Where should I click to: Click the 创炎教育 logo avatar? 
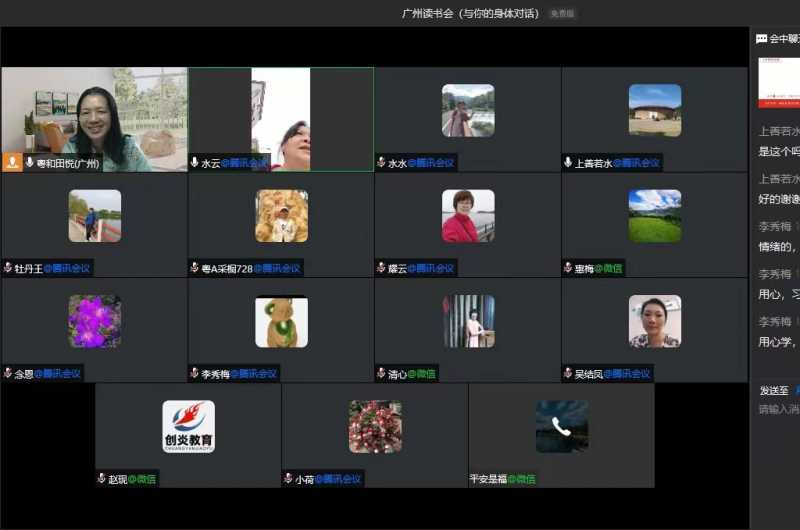pos(188,427)
